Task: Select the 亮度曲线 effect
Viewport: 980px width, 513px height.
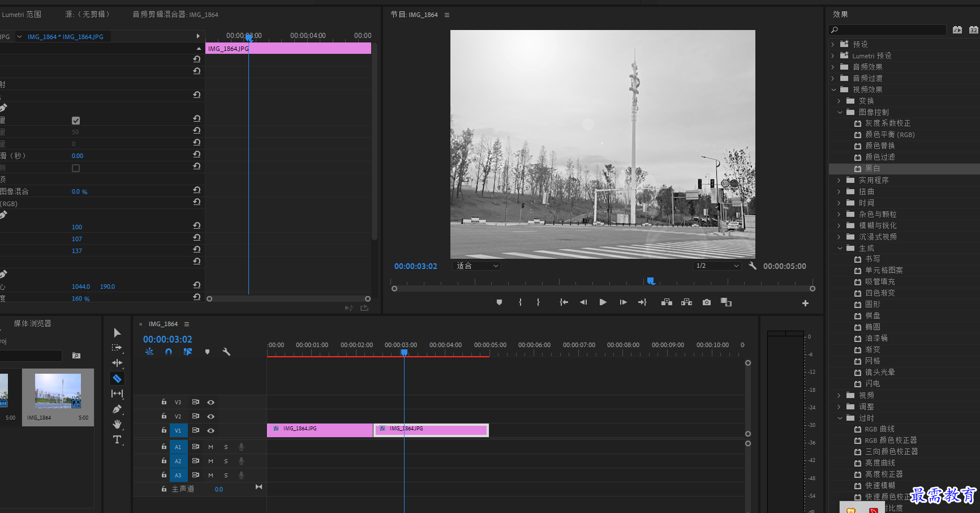Action: click(x=880, y=463)
